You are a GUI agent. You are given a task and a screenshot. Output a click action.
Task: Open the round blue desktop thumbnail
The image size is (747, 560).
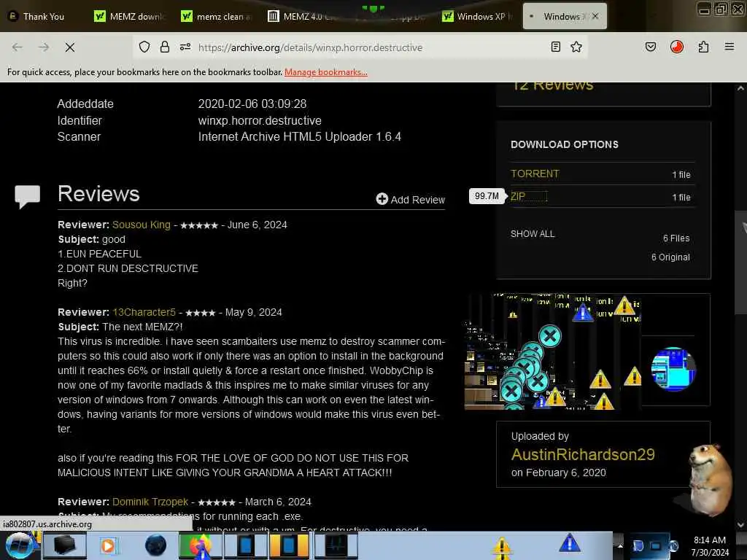pyautogui.click(x=673, y=369)
